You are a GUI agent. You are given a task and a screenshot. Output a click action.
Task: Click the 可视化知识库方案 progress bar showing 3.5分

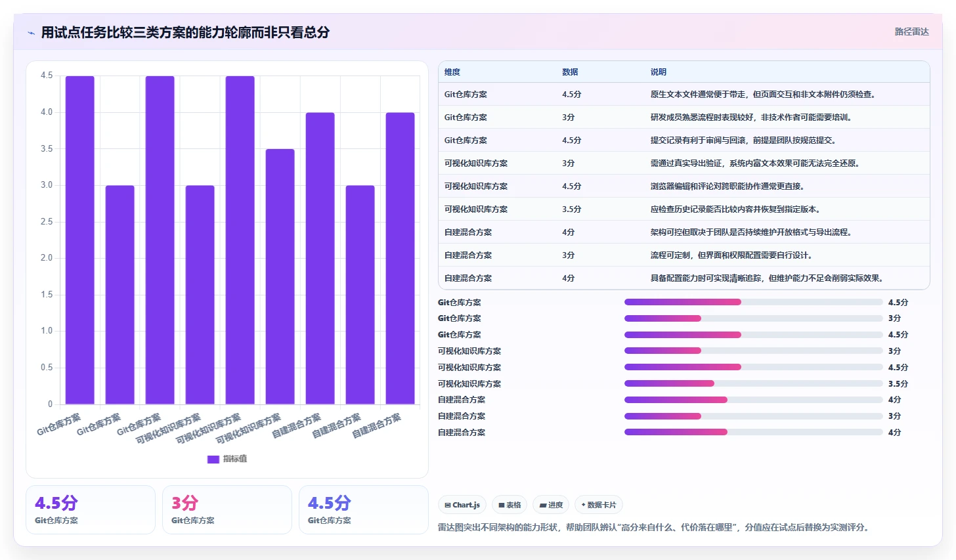tap(754, 383)
